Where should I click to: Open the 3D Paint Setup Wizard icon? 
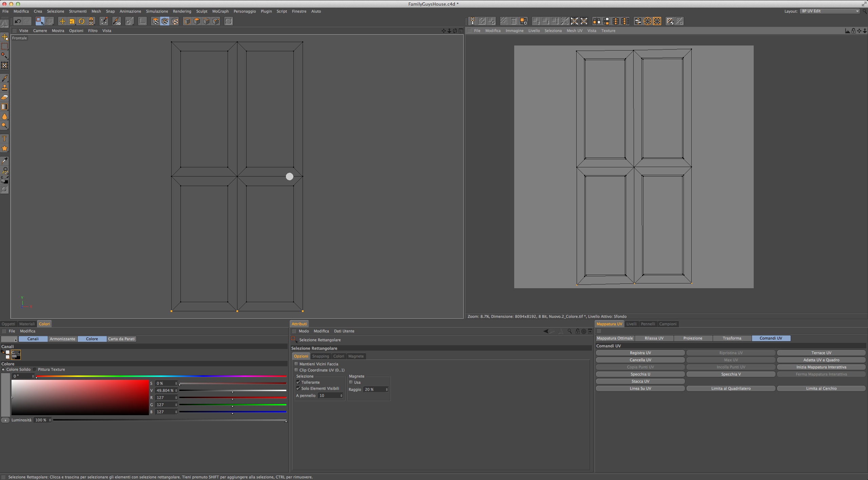click(x=104, y=21)
